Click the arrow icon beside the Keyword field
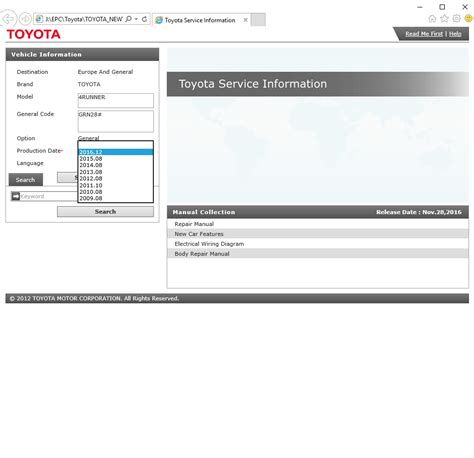Image resolution: width=474 pixels, height=458 pixels. tap(16, 196)
